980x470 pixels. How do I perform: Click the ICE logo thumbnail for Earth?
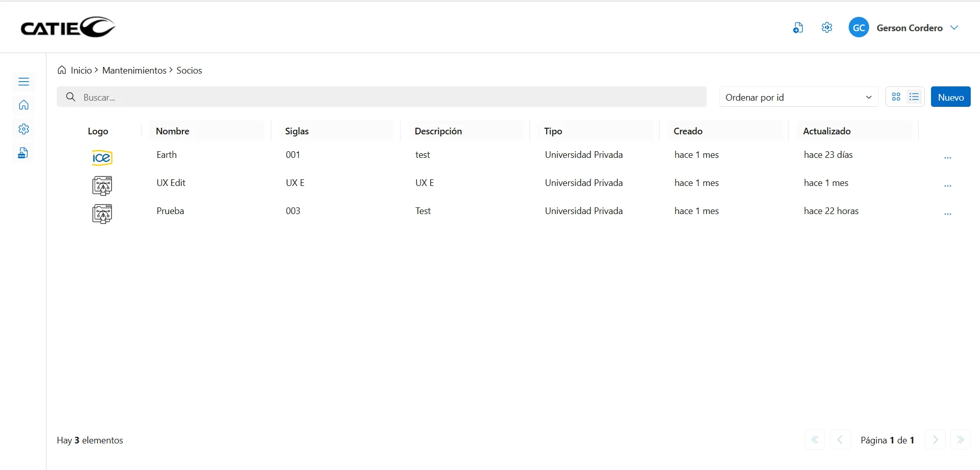coord(102,158)
